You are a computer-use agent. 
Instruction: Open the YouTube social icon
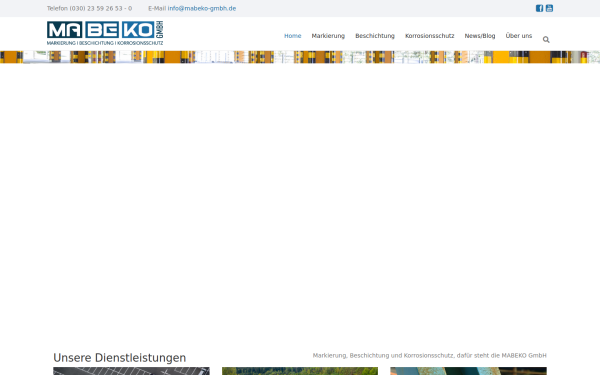click(549, 8)
